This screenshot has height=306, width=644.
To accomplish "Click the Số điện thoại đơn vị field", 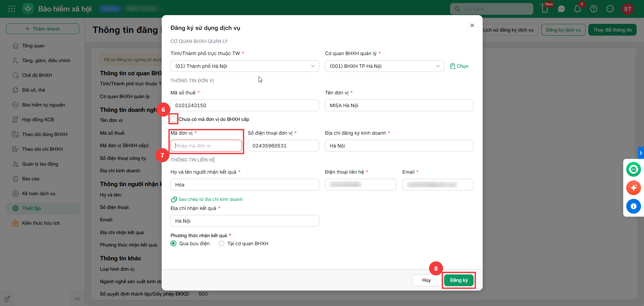I will 283,146.
